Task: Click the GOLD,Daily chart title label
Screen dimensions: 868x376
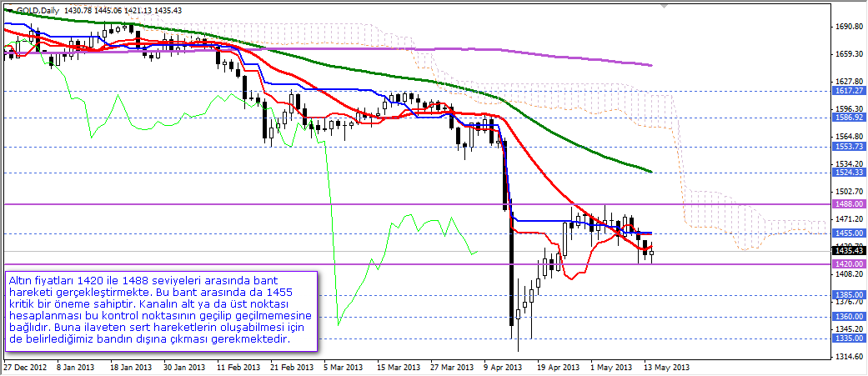Action: [33, 8]
